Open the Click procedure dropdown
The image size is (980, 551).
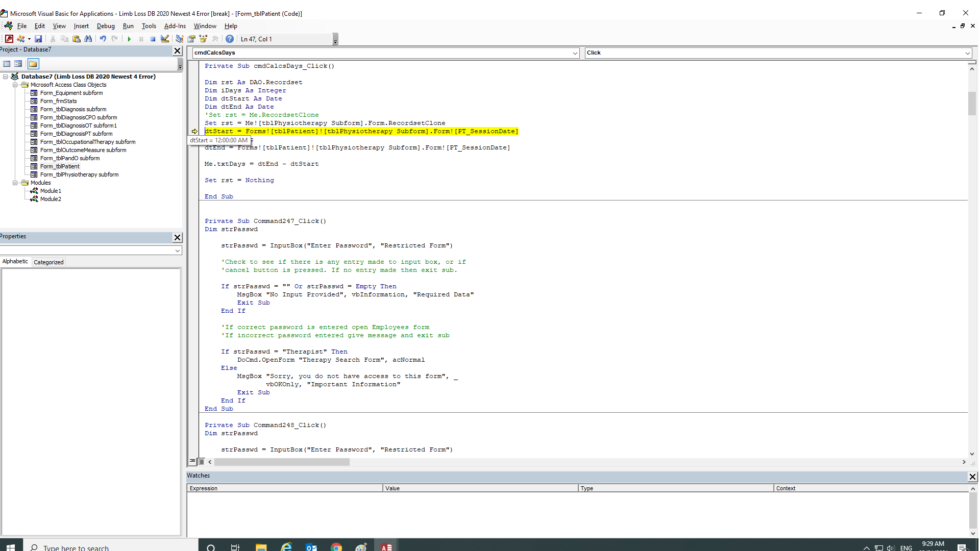click(967, 53)
